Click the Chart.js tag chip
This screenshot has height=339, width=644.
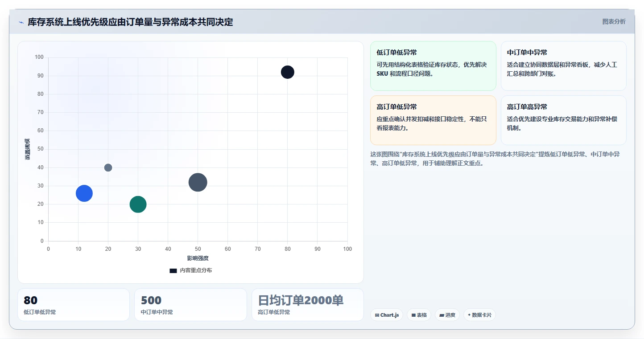pos(387,315)
